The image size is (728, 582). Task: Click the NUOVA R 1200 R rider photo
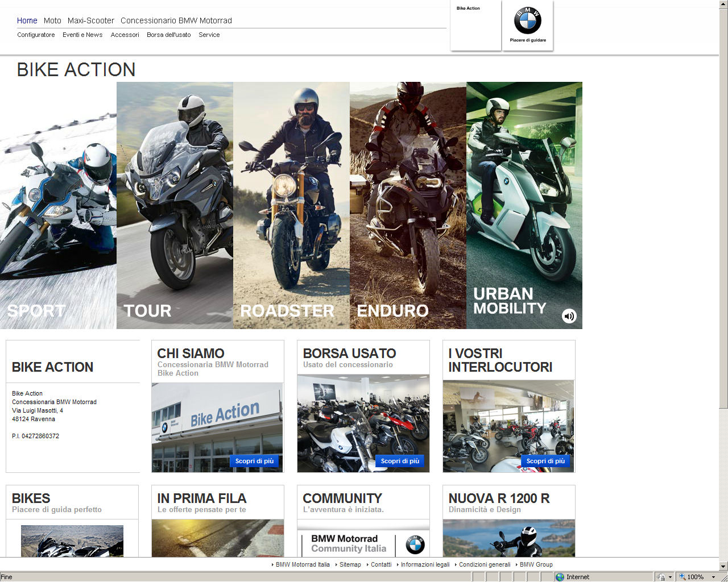[x=509, y=538]
